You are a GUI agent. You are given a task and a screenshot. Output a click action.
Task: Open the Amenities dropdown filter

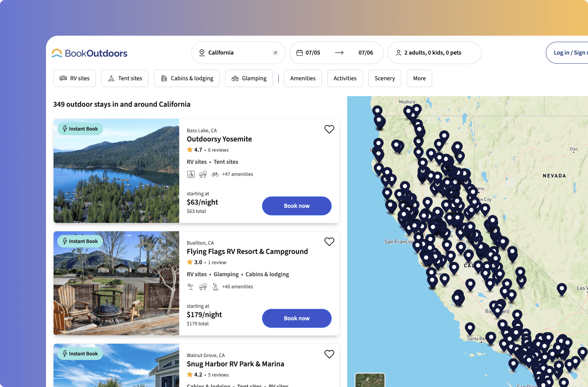(x=303, y=78)
